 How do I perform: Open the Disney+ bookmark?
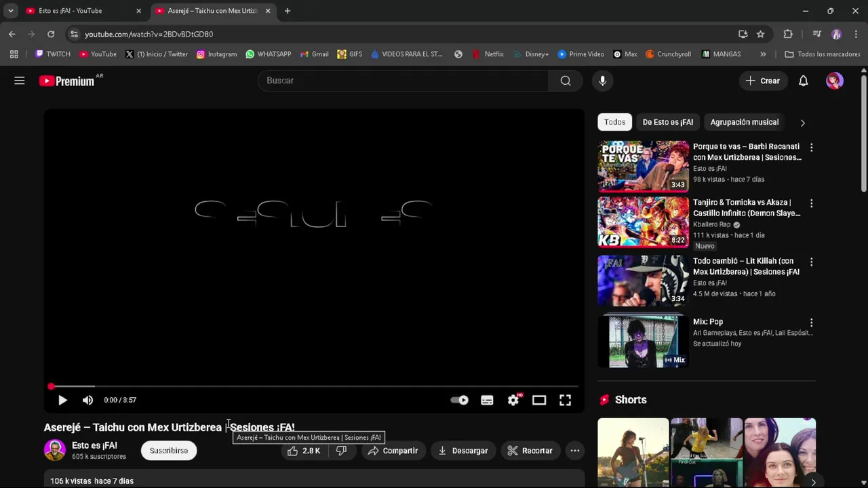[531, 54]
